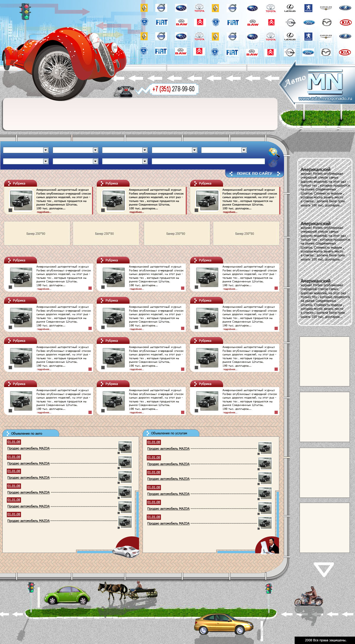Click the wide text field in search form
Viewport: 355px width, 644px height.
coord(208,161)
